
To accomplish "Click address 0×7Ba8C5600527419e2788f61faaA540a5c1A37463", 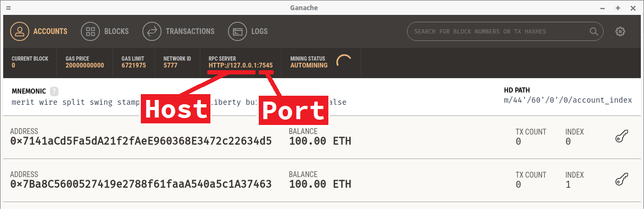I will tap(141, 185).
